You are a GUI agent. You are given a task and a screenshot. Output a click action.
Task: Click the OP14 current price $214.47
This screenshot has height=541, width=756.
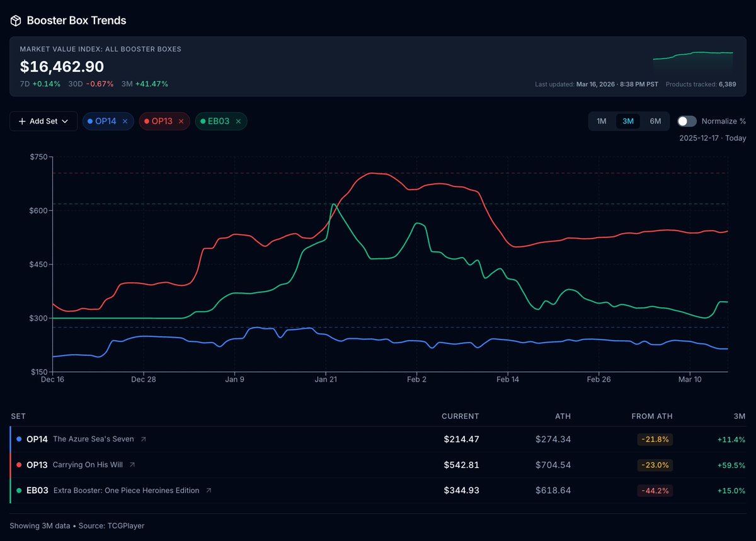(x=462, y=440)
